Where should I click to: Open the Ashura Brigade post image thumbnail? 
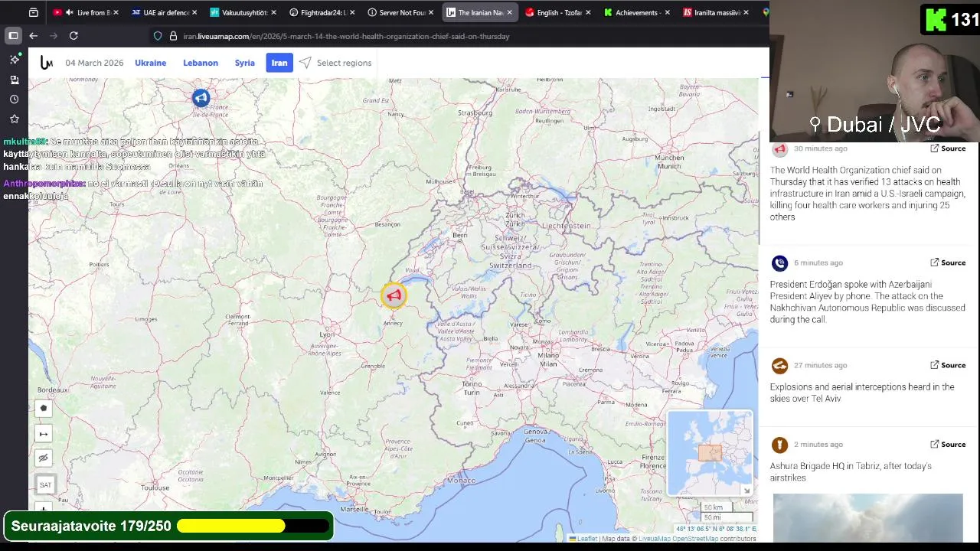[867, 517]
